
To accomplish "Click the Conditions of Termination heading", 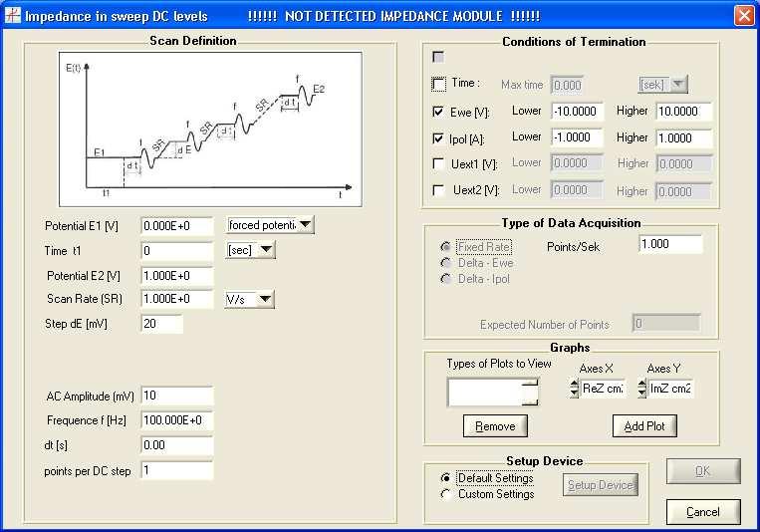I will pos(574,42).
